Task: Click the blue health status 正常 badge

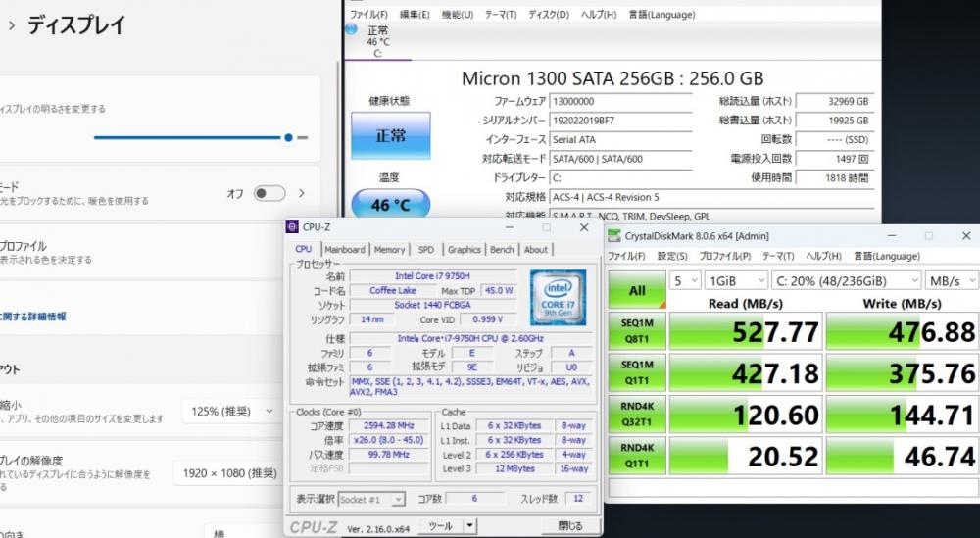Action: point(390,135)
